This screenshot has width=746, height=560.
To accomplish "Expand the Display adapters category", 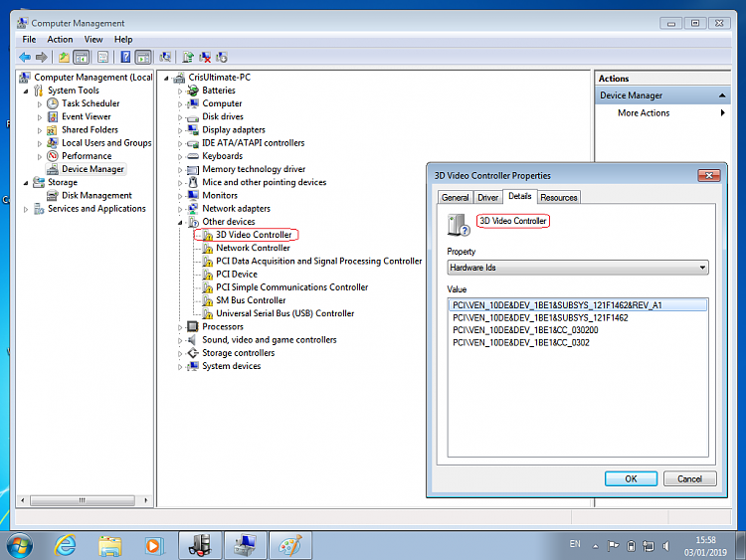I will (180, 130).
